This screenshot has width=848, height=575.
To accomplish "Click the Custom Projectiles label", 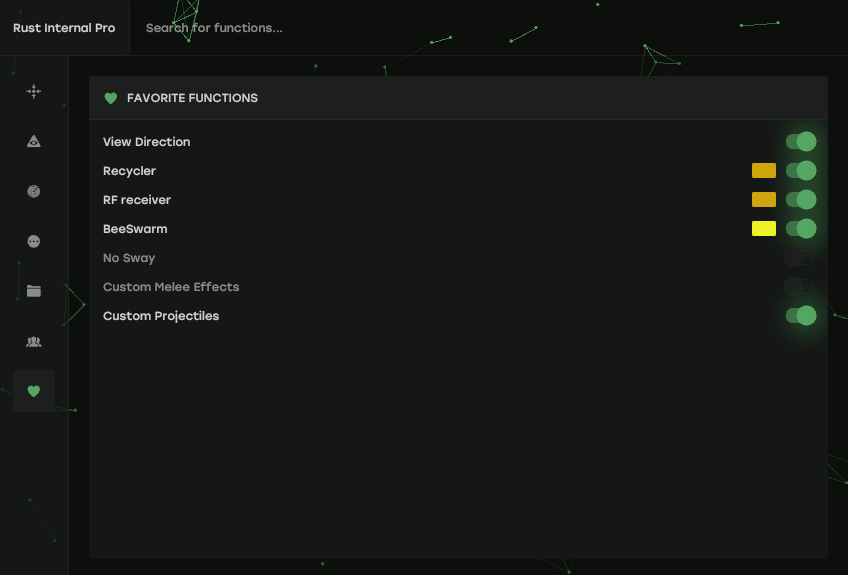I will coord(161,316).
